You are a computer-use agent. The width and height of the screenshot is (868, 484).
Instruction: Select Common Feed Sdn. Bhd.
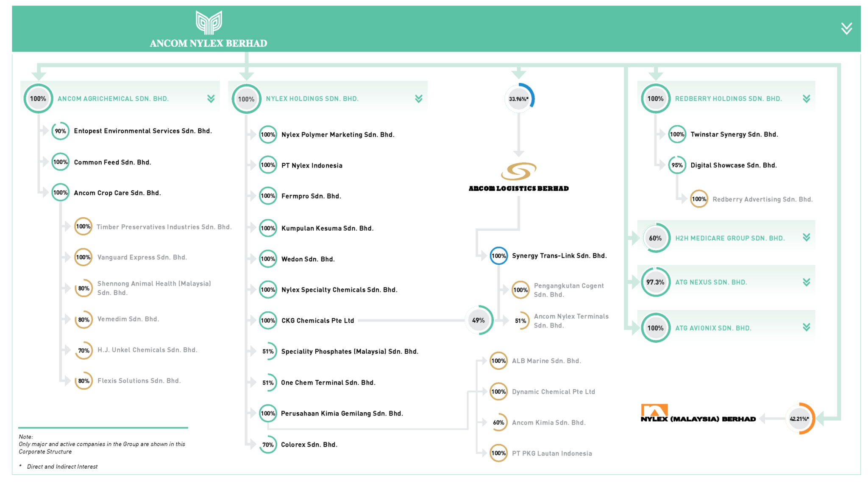coord(112,162)
